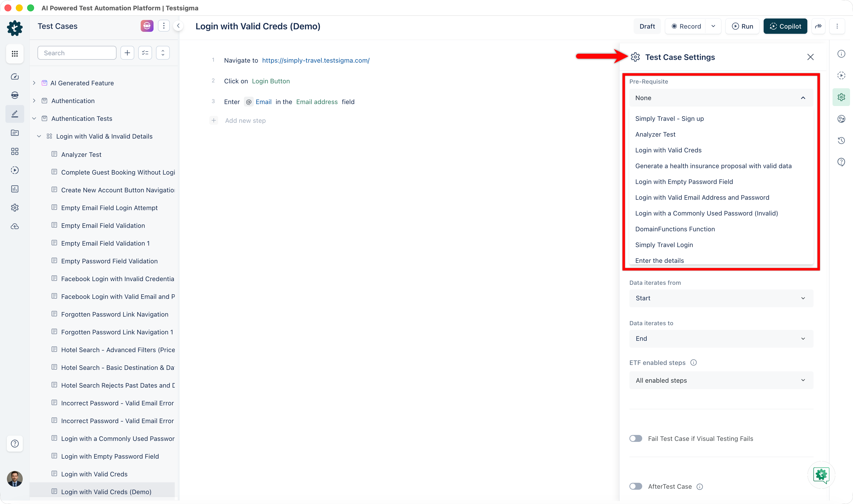The image size is (853, 504).
Task: Click the plus button to add a test case
Action: [128, 53]
